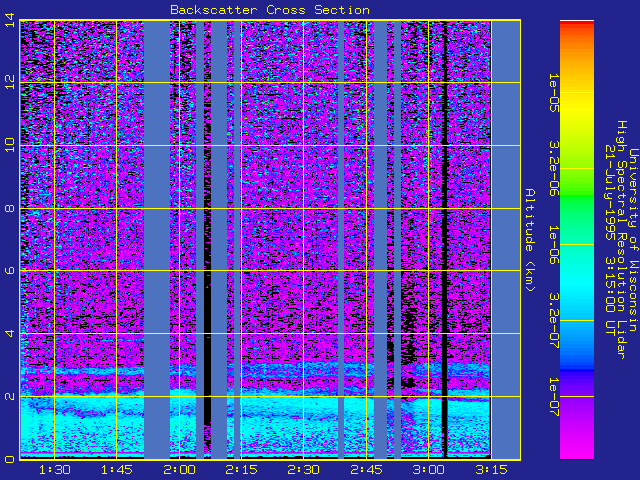Click the 2:30 time axis label
640x480 pixels.
(x=304, y=470)
